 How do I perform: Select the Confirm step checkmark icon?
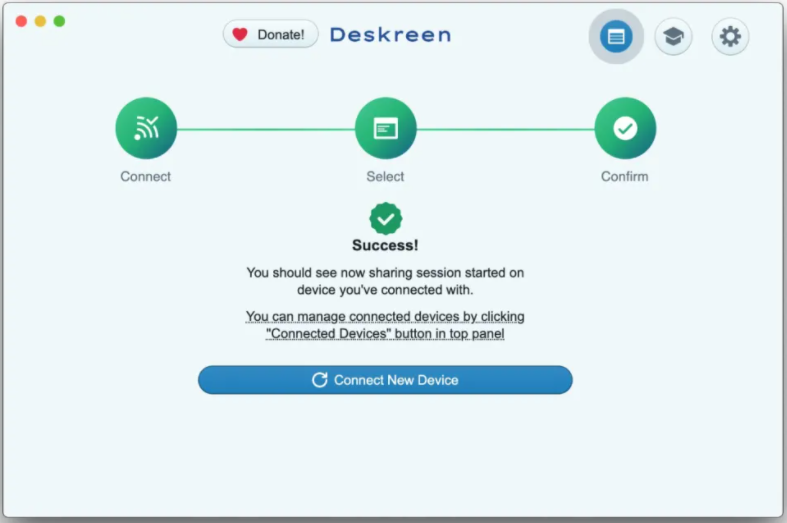(x=625, y=128)
